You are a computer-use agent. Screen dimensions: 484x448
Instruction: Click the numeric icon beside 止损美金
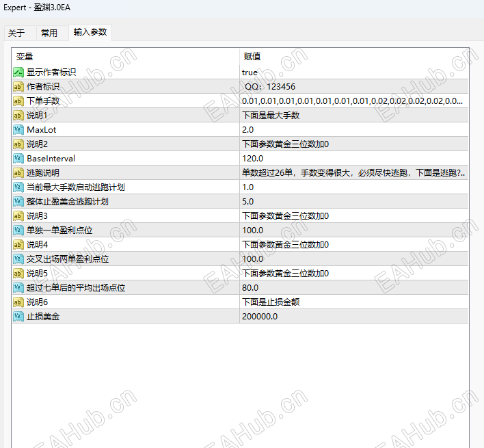pos(18,317)
